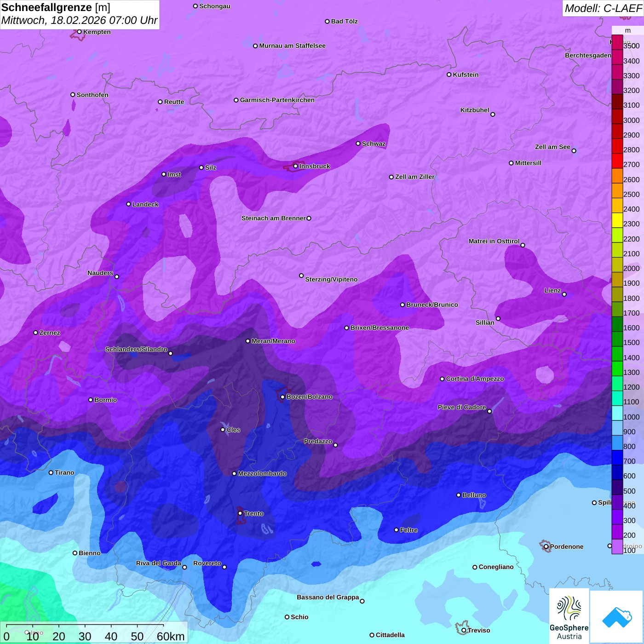Click the 'Tirano' label
644x644 pixels.
point(64,472)
